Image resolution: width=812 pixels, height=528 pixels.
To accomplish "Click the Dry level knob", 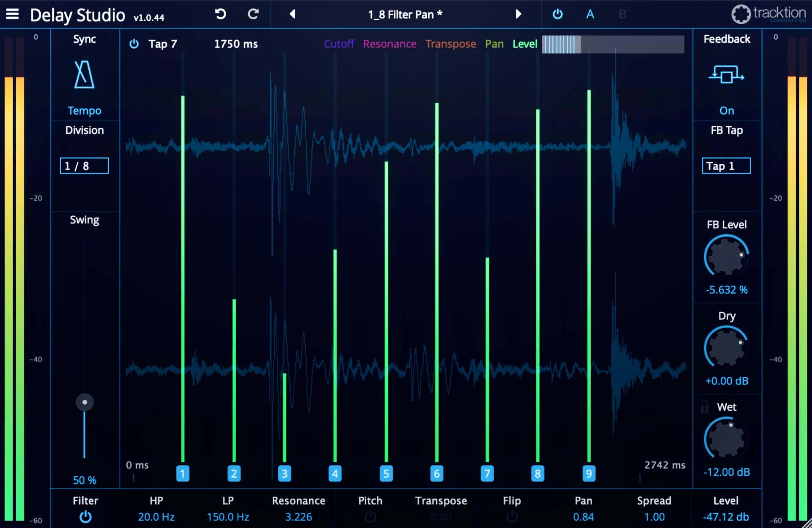I will coord(727,347).
